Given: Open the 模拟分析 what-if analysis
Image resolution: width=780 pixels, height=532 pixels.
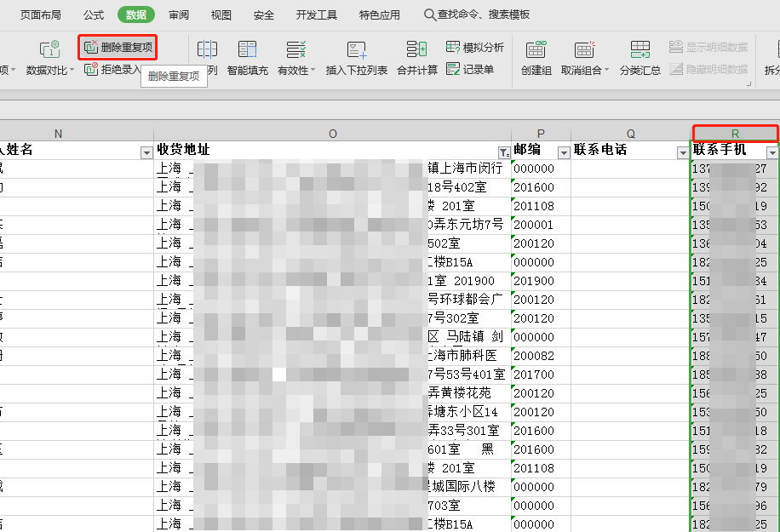Looking at the screenshot, I should pos(474,47).
